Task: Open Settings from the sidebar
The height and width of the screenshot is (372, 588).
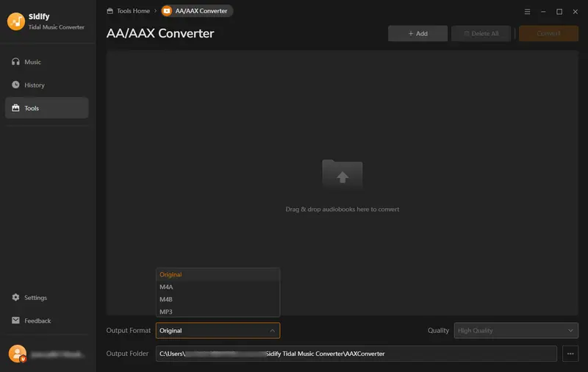Action: tap(46, 297)
